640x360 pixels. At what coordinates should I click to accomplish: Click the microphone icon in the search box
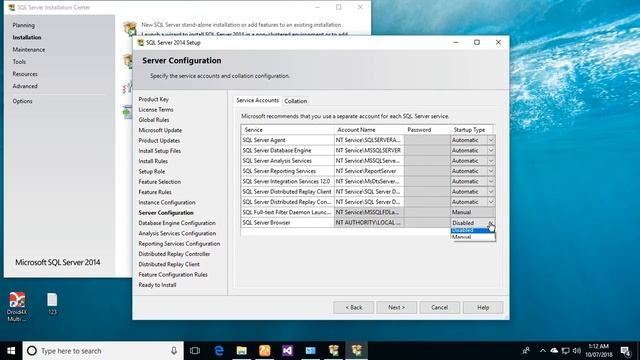tap(174, 351)
